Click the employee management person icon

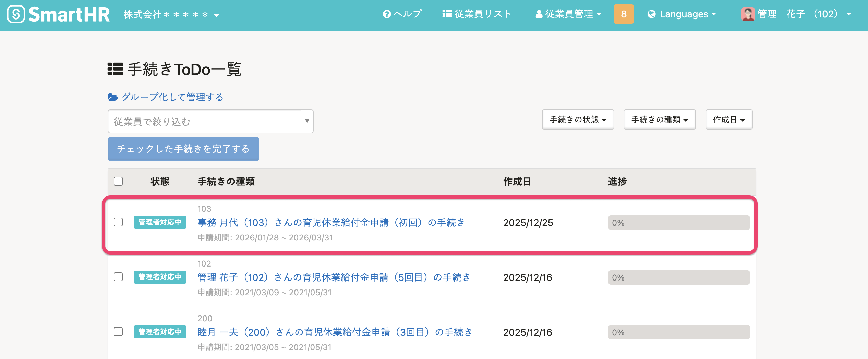tap(539, 14)
